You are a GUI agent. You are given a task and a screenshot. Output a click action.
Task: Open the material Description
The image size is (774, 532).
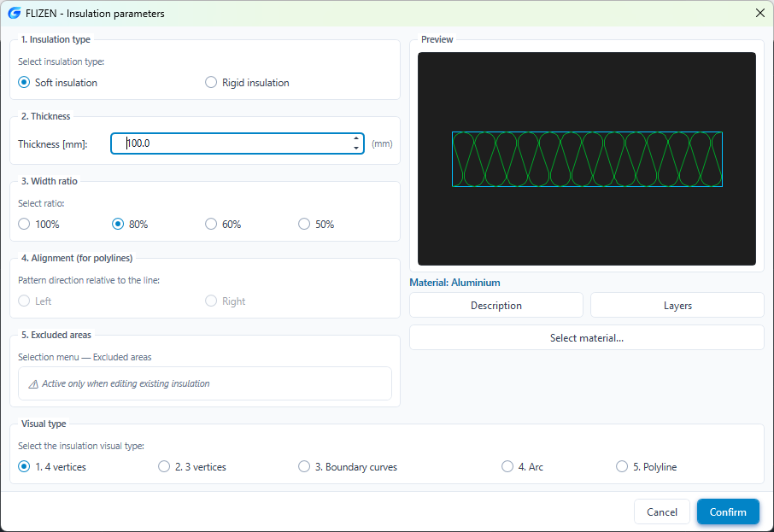pyautogui.click(x=496, y=306)
